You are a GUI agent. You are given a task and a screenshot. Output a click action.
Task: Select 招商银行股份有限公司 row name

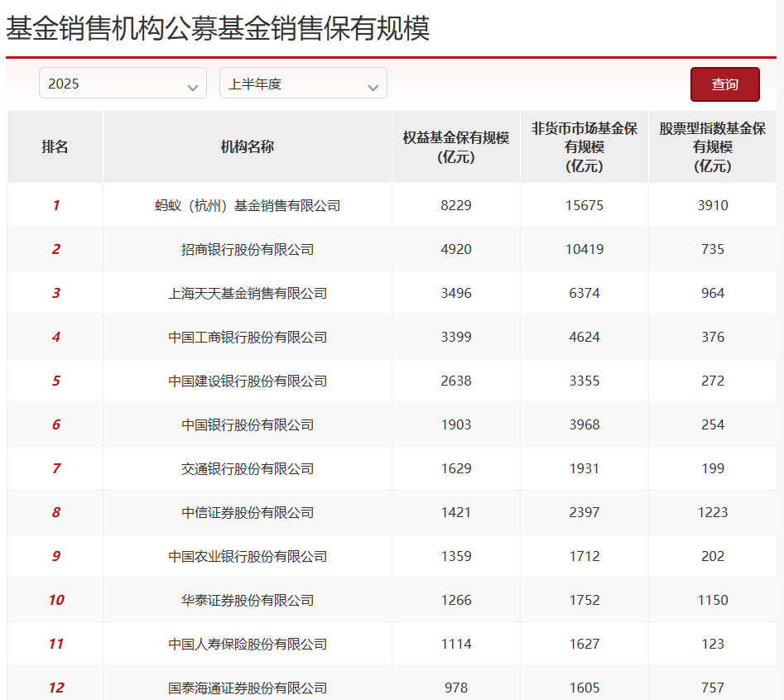(x=247, y=249)
